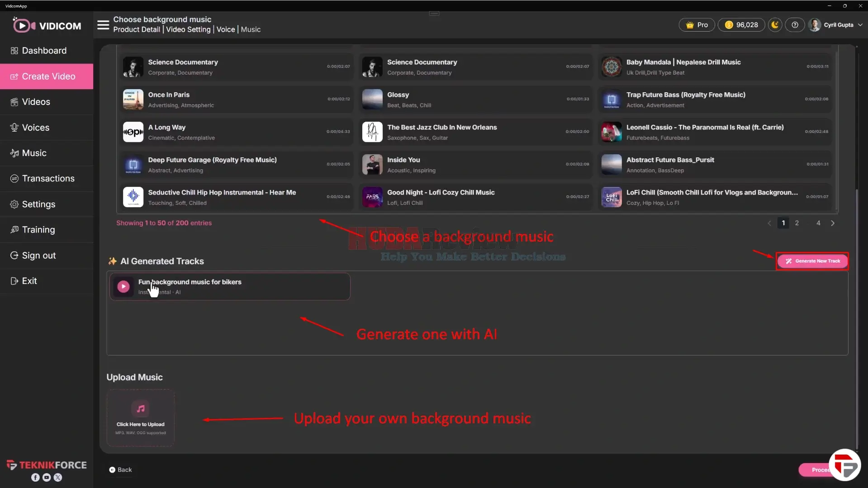Select Leonell Cassio Paranormal track thumbnail

point(612,132)
